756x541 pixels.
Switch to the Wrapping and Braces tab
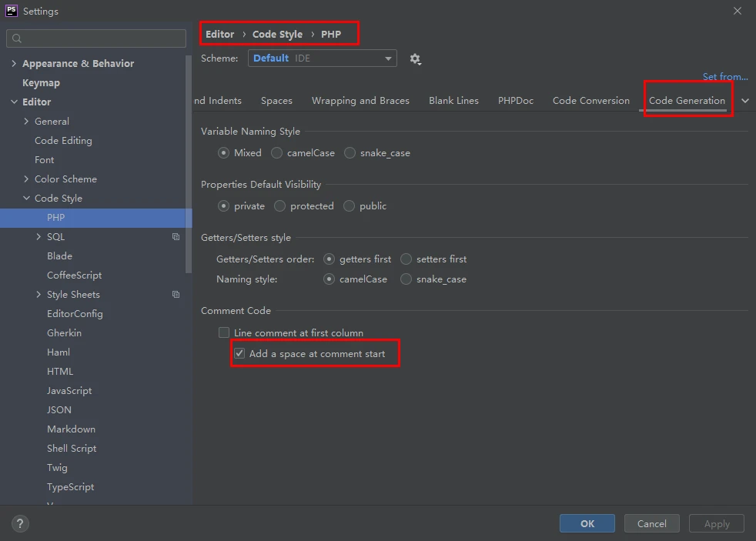tap(360, 101)
